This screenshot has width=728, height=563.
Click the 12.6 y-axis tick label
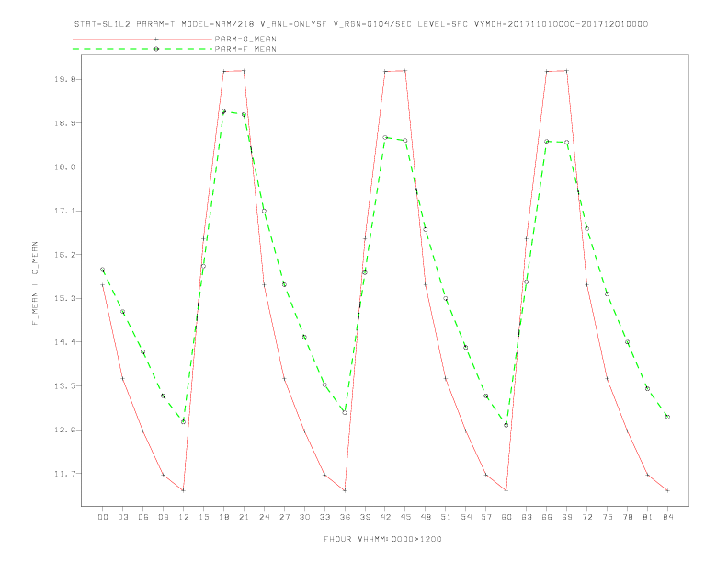(64, 431)
